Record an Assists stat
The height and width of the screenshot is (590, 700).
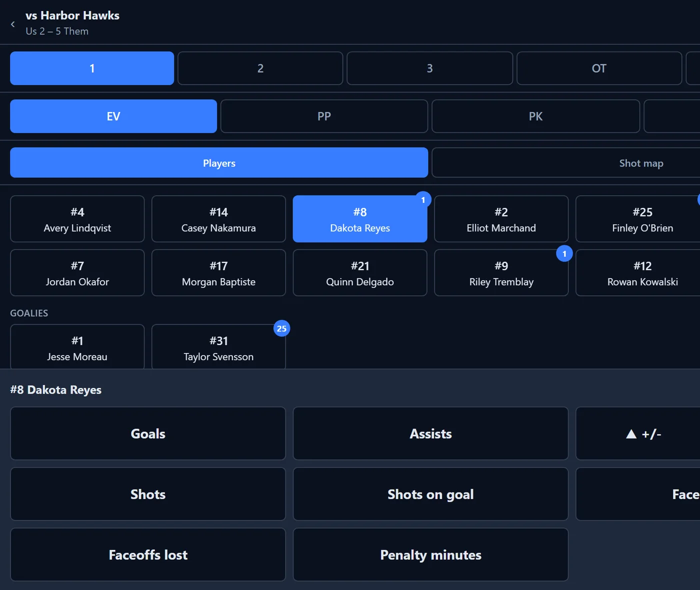tap(430, 433)
